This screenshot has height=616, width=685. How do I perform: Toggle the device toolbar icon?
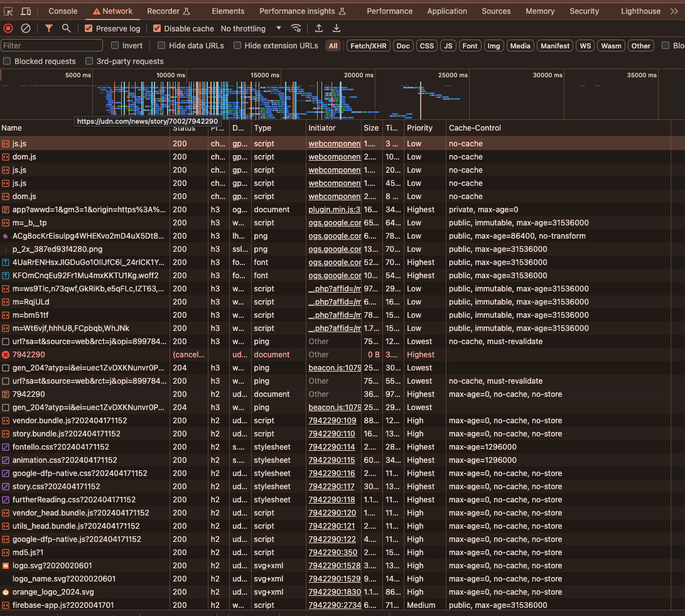pos(26,11)
